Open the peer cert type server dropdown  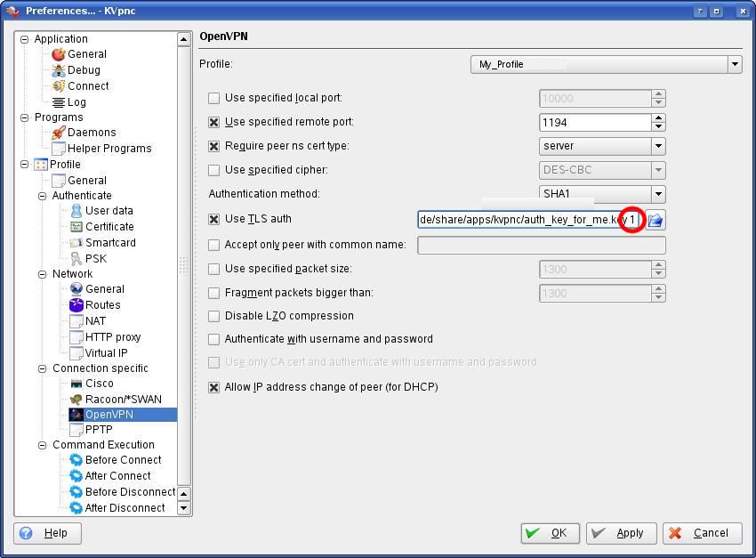pos(602,146)
